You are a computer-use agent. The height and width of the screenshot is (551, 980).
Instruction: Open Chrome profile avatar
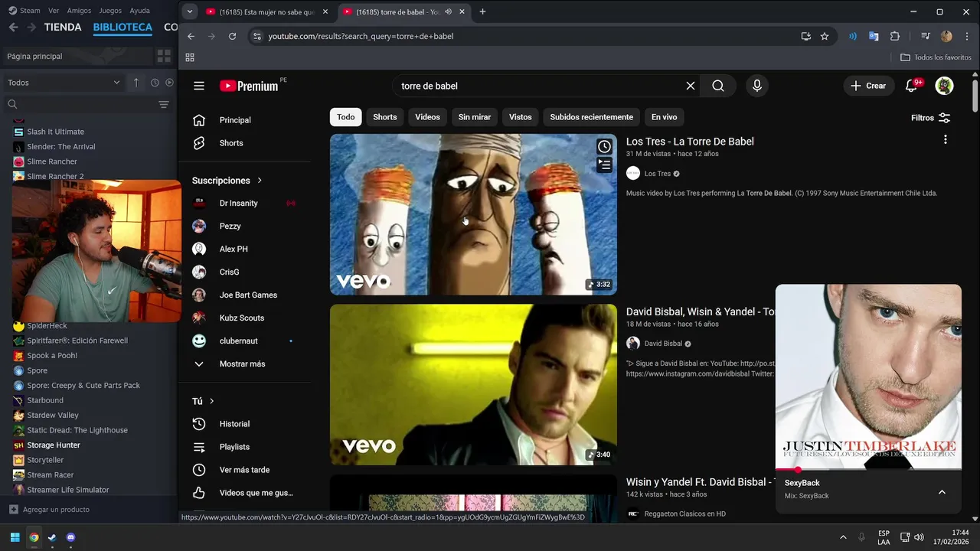946,36
